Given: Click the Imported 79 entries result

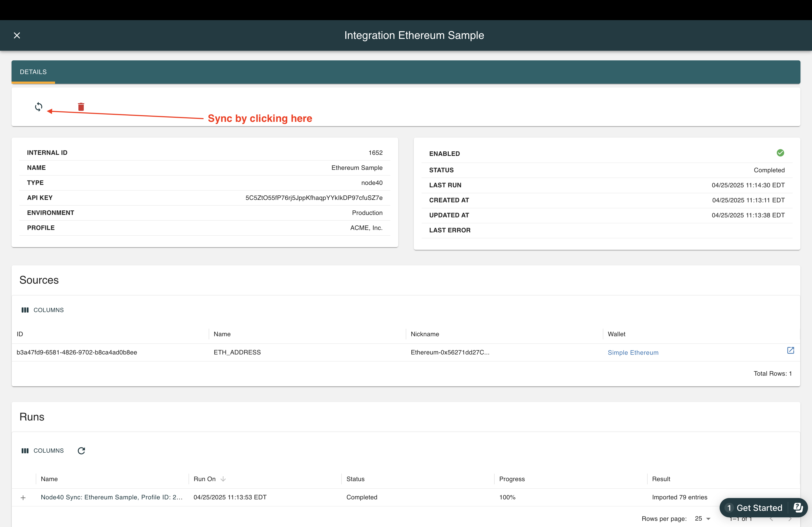Looking at the screenshot, I should pos(680,497).
